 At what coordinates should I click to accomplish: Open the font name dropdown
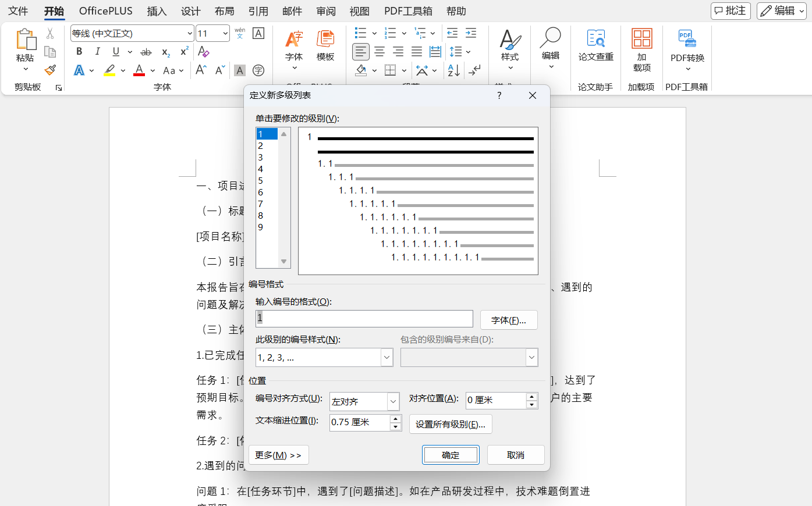[190, 34]
